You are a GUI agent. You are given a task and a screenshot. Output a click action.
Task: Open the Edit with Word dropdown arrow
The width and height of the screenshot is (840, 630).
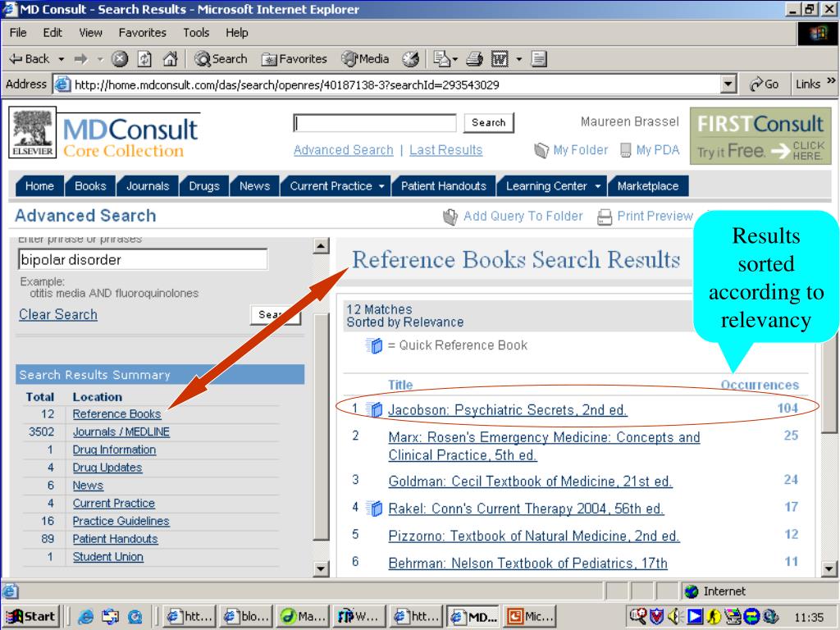[x=518, y=59]
